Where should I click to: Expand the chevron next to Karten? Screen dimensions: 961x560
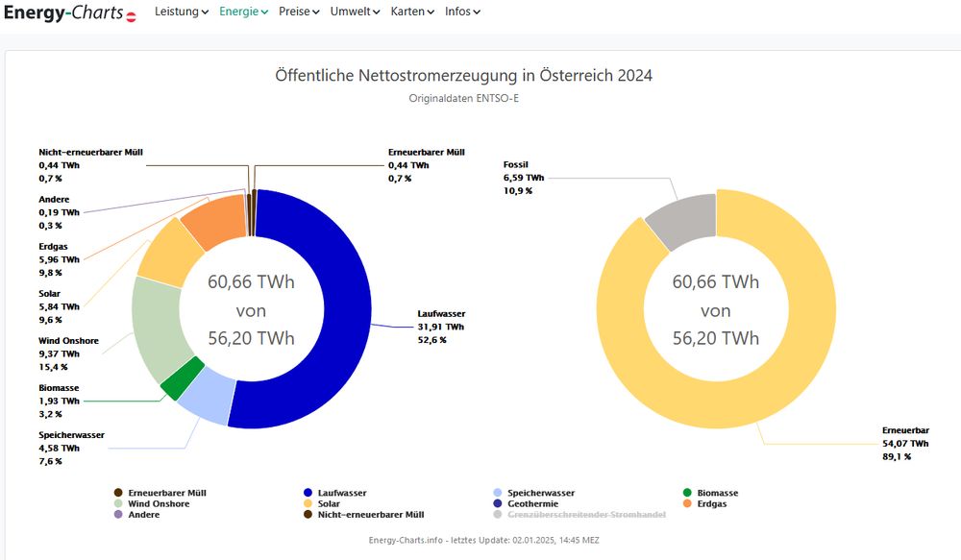(x=431, y=12)
